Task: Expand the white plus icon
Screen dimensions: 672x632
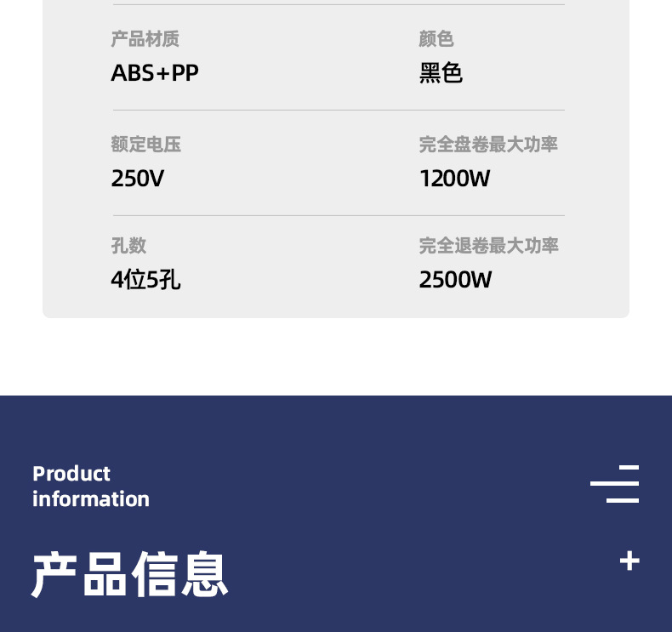Action: tap(629, 561)
